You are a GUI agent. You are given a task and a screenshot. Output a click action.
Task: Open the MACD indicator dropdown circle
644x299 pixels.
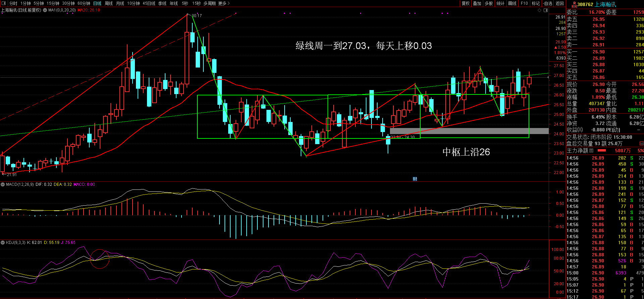pyautogui.click(x=3, y=184)
